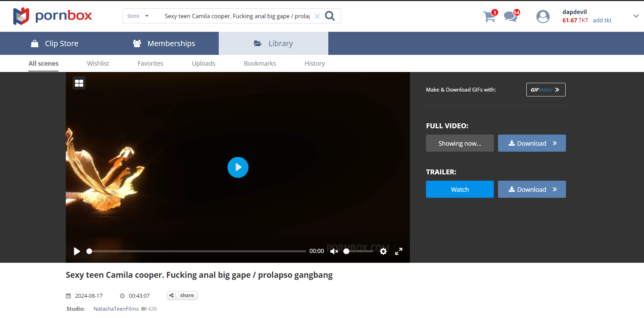Unmute the video player audio
Image resolution: width=644 pixels, height=318 pixels.
tap(334, 251)
